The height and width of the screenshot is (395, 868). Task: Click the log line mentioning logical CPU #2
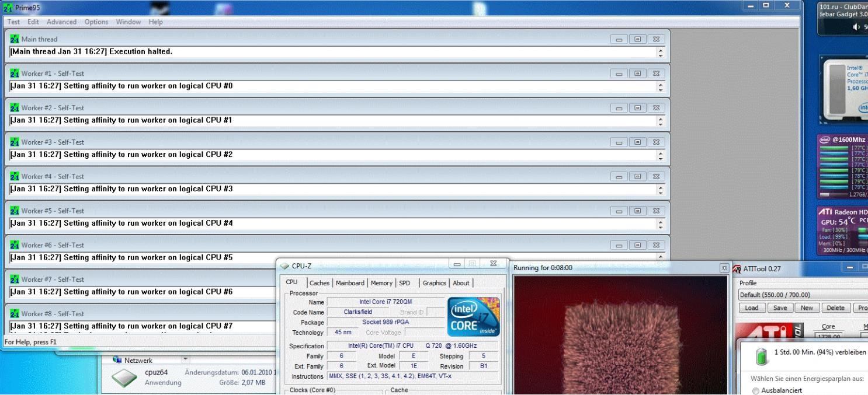(x=121, y=155)
